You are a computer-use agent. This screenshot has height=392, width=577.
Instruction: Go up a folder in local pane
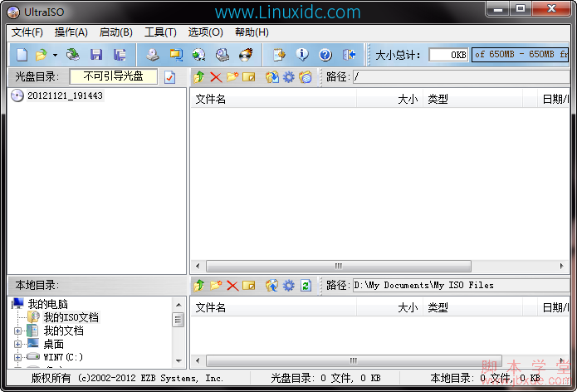click(199, 285)
